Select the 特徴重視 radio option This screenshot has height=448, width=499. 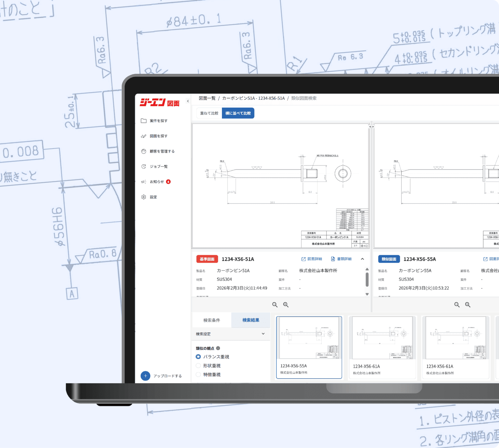[198, 375]
